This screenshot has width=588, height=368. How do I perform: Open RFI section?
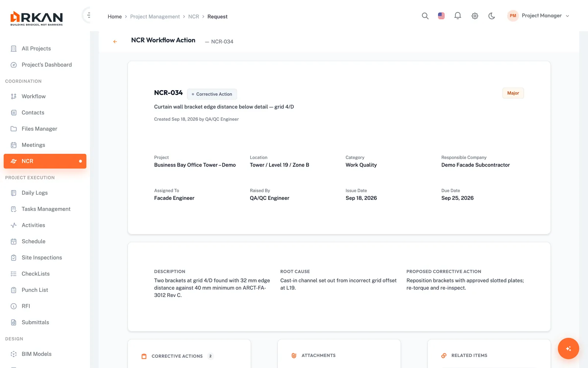click(x=45, y=306)
